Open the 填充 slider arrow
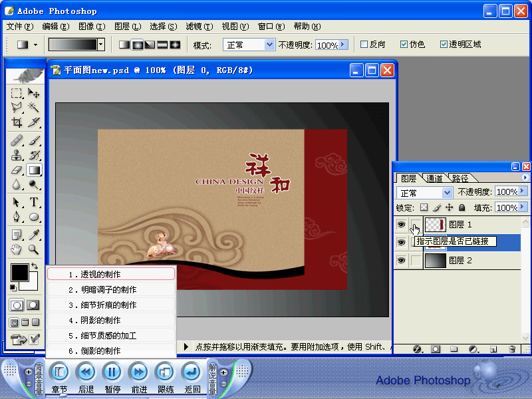The width and height of the screenshot is (532, 399). click(x=523, y=207)
